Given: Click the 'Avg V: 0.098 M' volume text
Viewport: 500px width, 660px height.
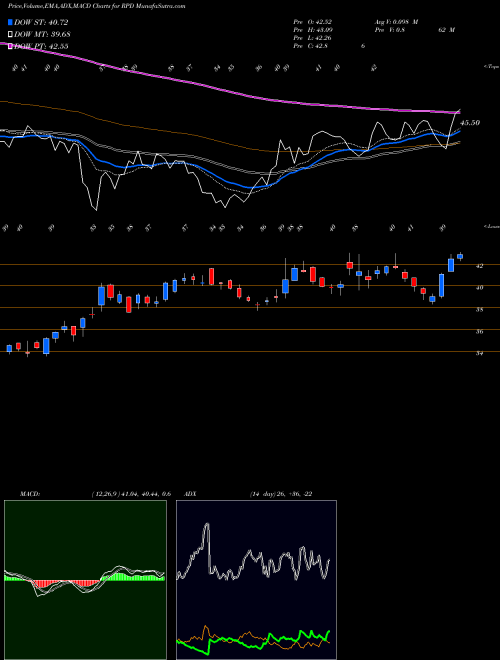Looking at the screenshot, I should pyautogui.click(x=396, y=22).
